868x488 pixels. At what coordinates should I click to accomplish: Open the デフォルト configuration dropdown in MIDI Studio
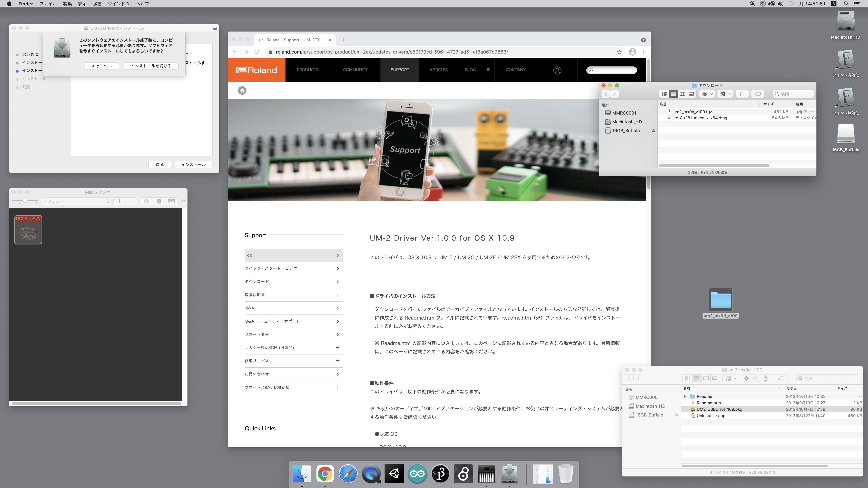[x=76, y=201]
